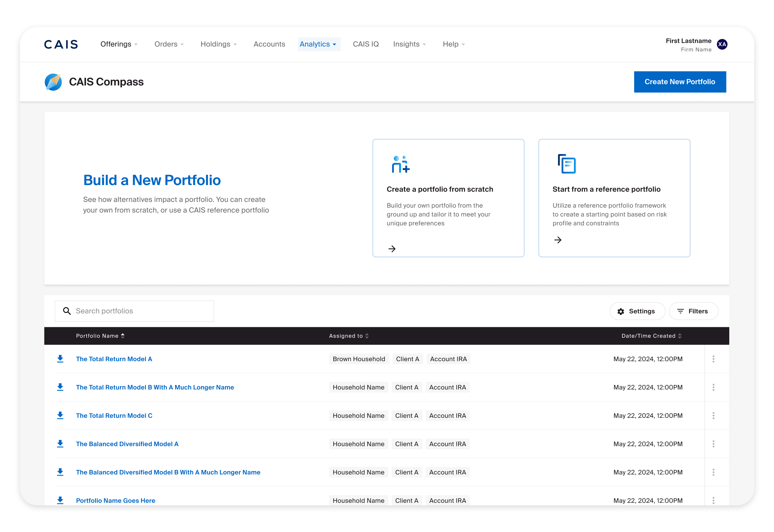Open kebab menu for Balanced Diversified Model A
774x532 pixels.
coord(713,444)
